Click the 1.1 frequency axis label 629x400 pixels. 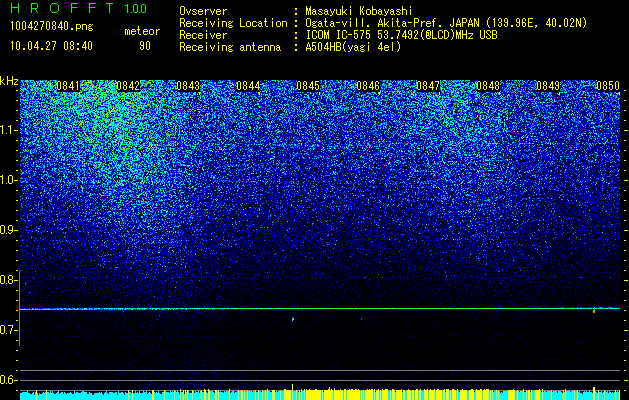(8, 130)
